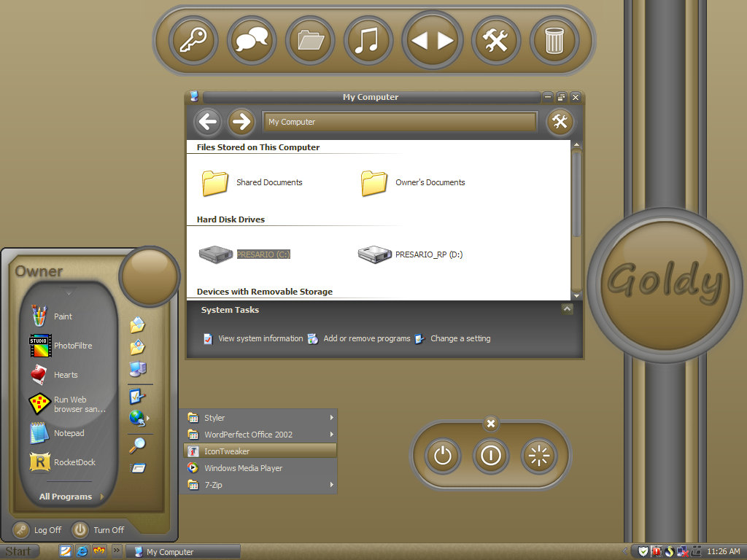Open the trash can icon in dock
Image resolution: width=747 pixels, height=560 pixels.
[554, 41]
